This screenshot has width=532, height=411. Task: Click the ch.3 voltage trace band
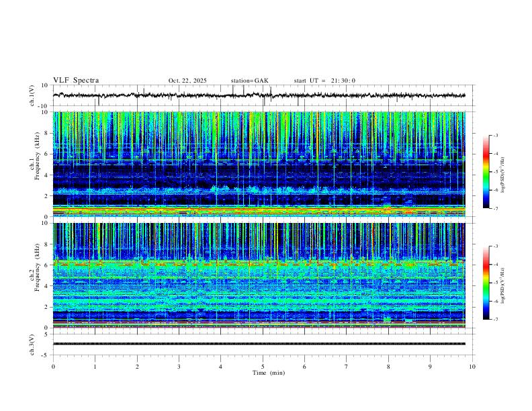pyautogui.click(x=259, y=344)
